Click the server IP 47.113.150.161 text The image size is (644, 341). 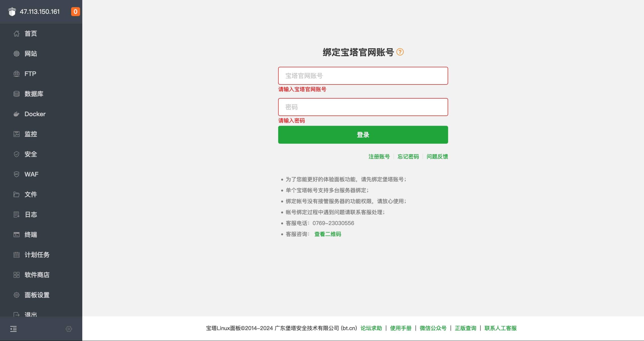39,12
